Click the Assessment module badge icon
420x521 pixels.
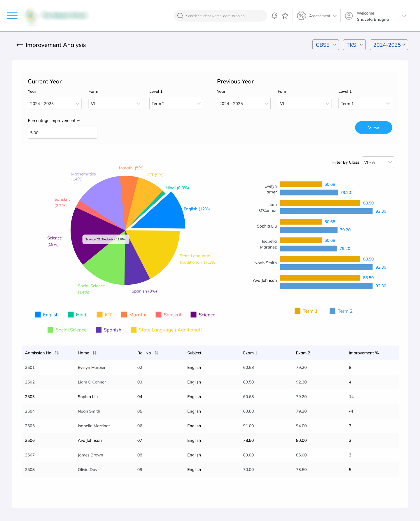click(x=301, y=16)
